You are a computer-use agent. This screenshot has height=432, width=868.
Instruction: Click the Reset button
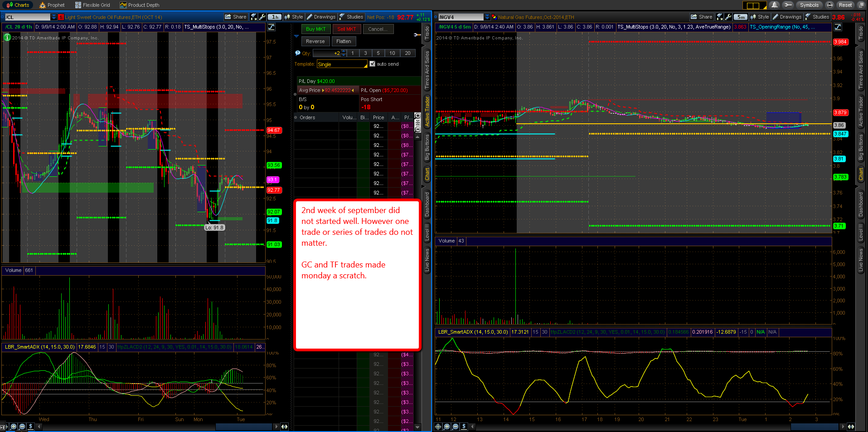[x=845, y=5]
